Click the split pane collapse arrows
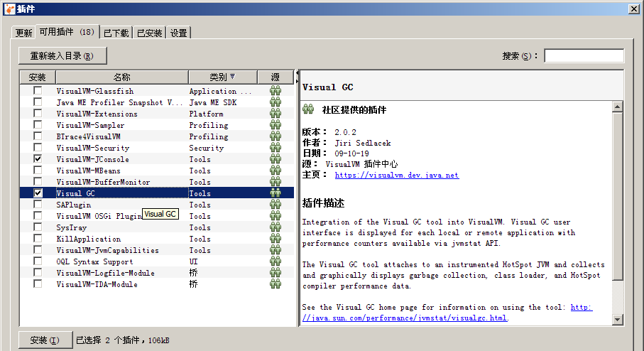 coord(297,77)
